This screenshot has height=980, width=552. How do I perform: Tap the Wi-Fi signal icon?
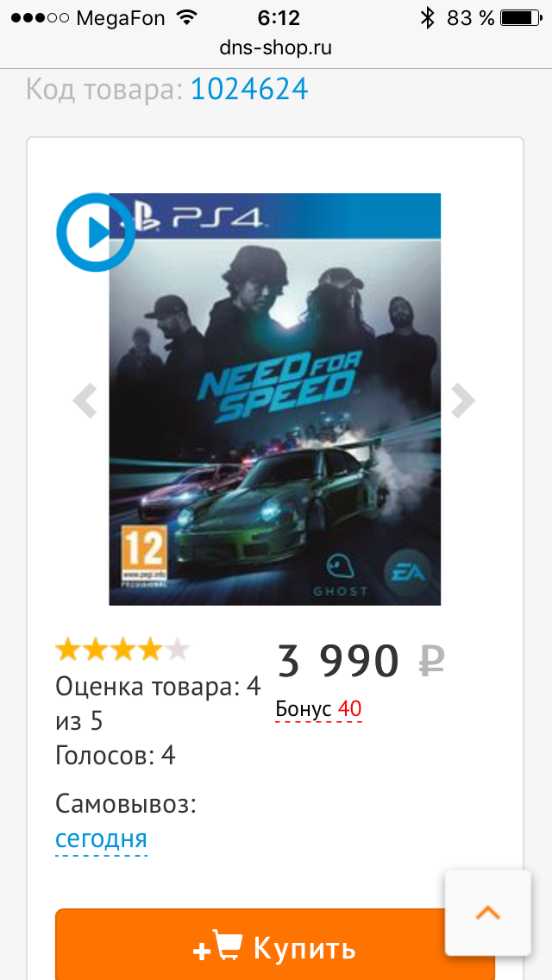tap(185, 17)
